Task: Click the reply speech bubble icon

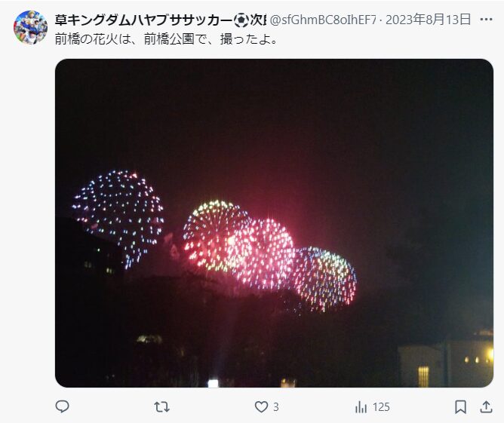Action: pos(62,406)
